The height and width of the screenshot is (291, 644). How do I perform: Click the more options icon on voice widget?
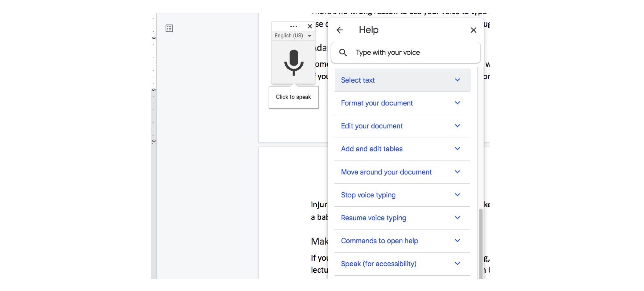[293, 26]
